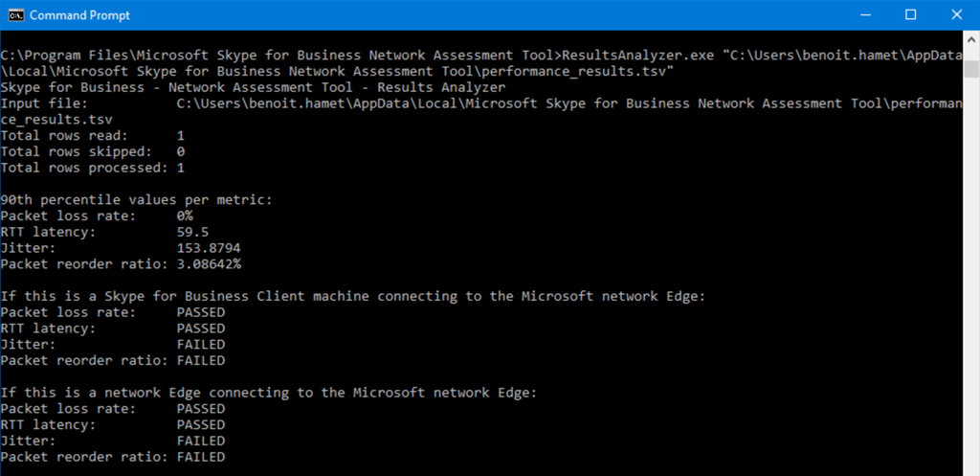Click the "network Edge connecting" heading line
The image size is (980, 476).
(269, 393)
